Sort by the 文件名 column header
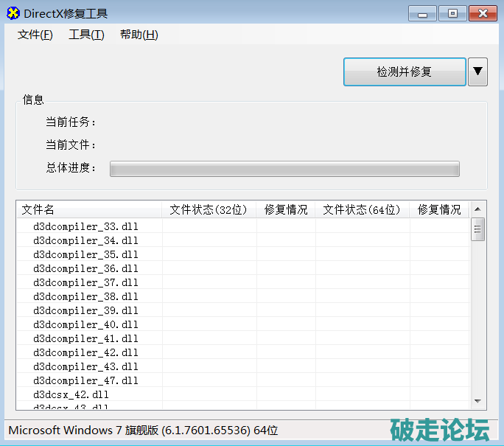This screenshot has height=446, width=504. [88, 209]
